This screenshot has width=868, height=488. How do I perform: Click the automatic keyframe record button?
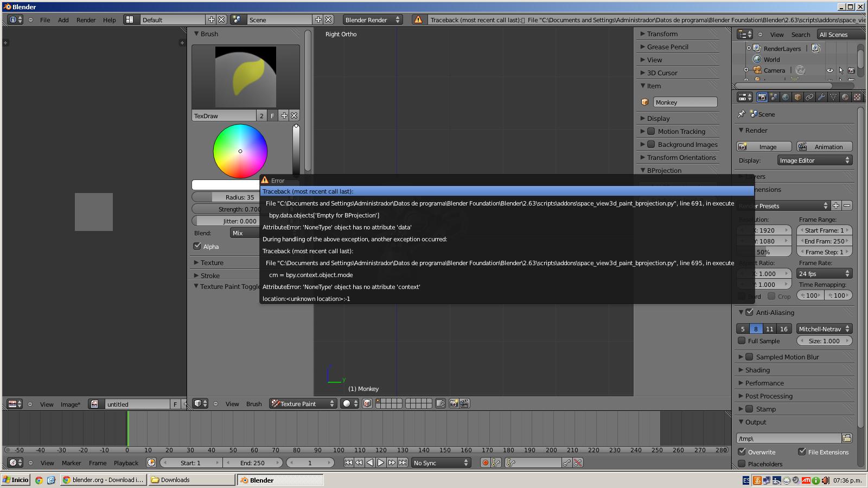(485, 463)
